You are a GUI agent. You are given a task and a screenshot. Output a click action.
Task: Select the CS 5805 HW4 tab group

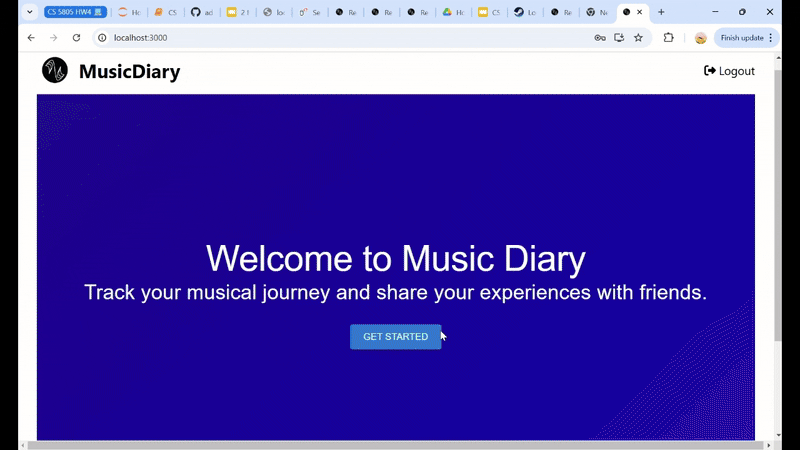[x=75, y=12]
